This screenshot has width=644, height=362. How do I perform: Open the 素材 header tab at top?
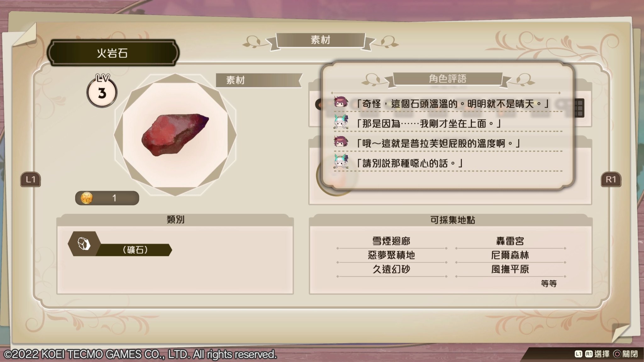click(320, 40)
